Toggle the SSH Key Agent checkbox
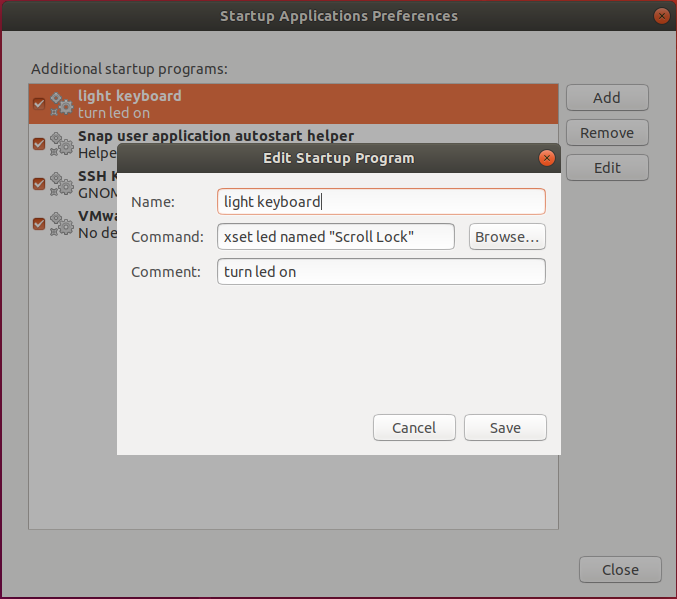 [x=39, y=184]
